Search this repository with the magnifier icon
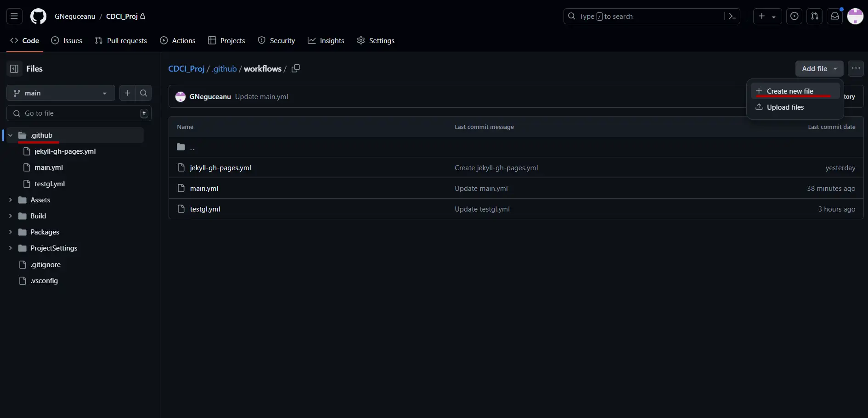 pyautogui.click(x=144, y=93)
